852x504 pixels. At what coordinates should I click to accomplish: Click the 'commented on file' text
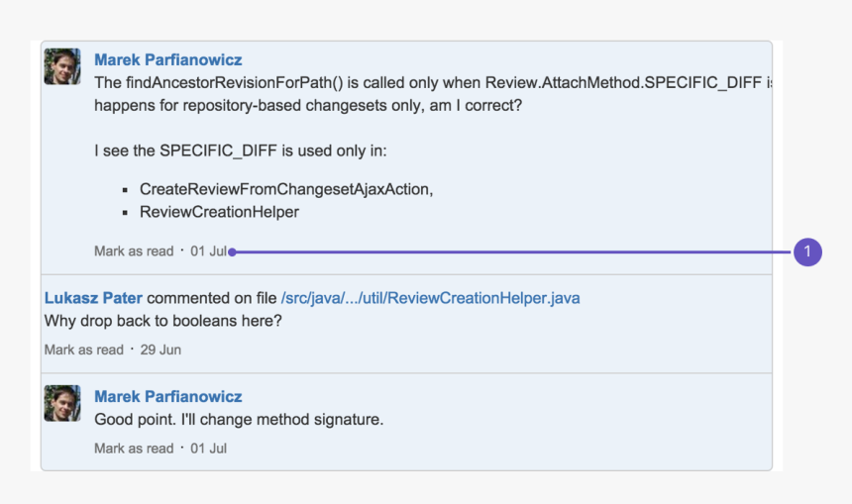[213, 298]
